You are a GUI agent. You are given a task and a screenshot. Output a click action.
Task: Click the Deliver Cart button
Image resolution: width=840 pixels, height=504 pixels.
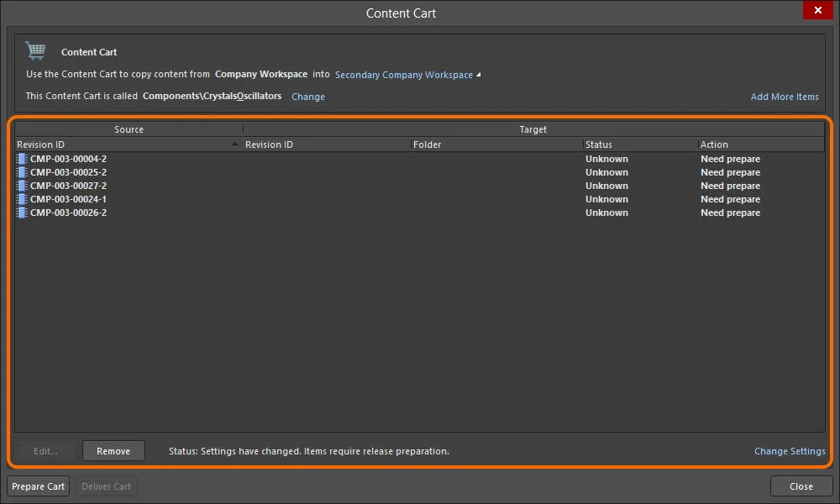106,486
